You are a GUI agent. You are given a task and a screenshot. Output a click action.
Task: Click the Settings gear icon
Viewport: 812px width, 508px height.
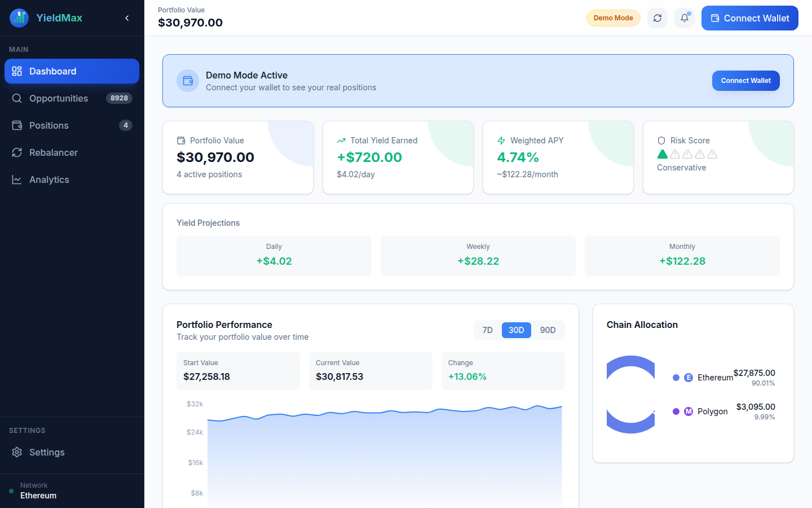pyautogui.click(x=16, y=452)
